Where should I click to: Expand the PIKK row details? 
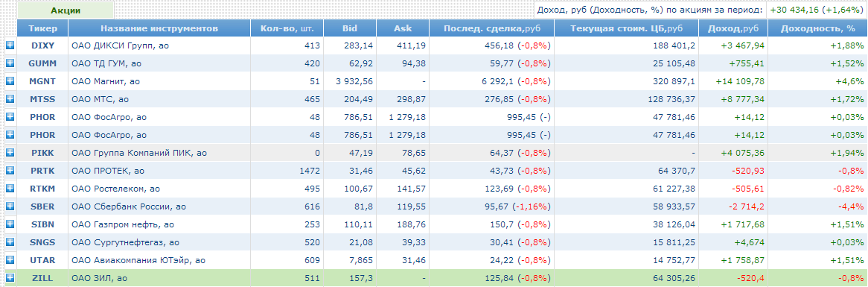click(10, 152)
